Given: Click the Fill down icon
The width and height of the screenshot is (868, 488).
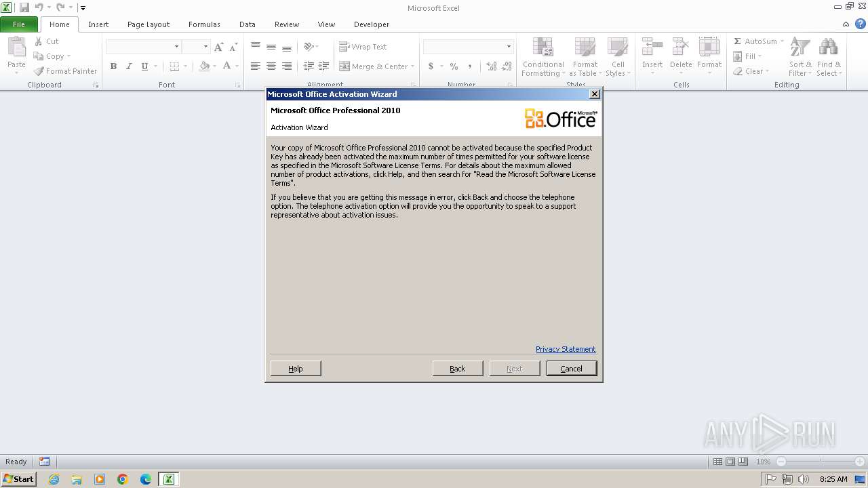Looking at the screenshot, I should [x=737, y=56].
